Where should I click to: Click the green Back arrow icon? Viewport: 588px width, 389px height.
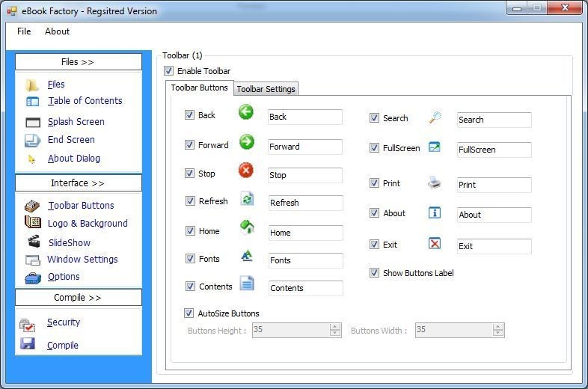pos(246,112)
